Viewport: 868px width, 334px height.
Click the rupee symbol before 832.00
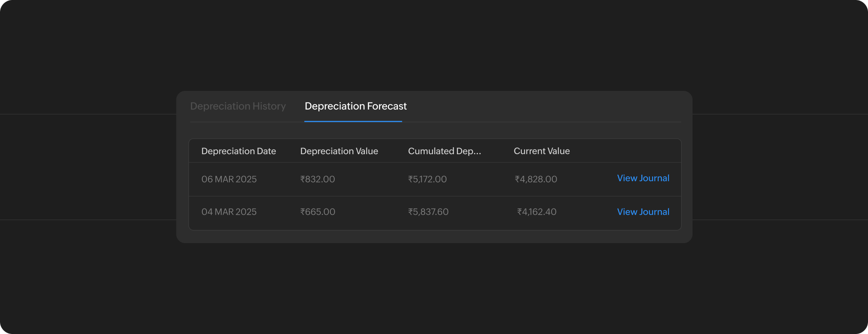pos(302,179)
